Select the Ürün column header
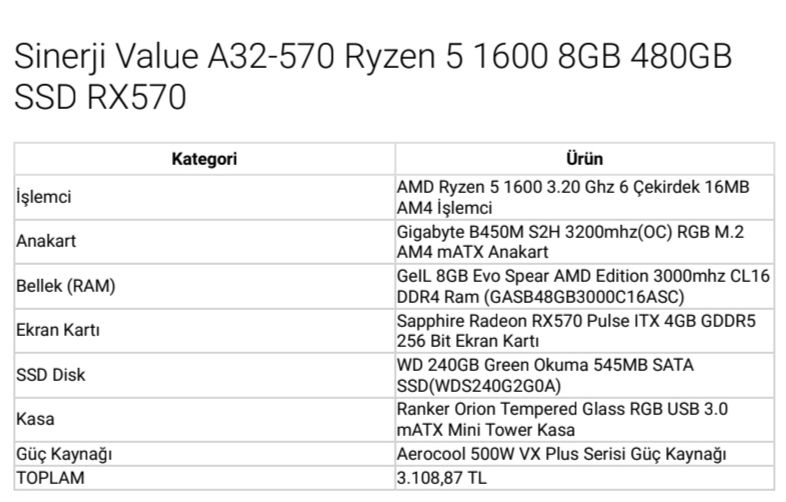This screenshot has height=502, width=786. [584, 159]
